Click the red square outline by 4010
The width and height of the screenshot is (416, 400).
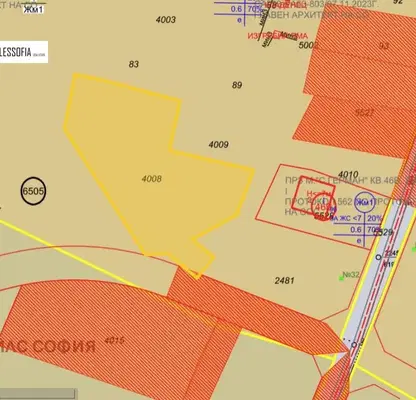tap(313, 194)
